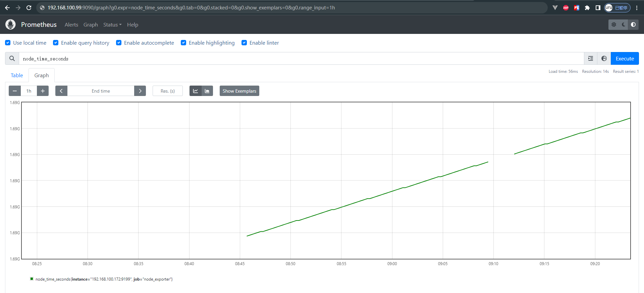Open the browser three-dot menu
This screenshot has width=644, height=293.
637,7
